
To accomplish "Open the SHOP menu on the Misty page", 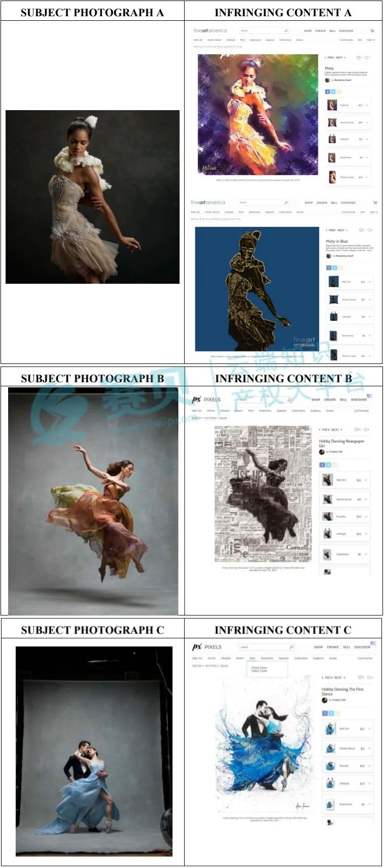I will click(308, 30).
